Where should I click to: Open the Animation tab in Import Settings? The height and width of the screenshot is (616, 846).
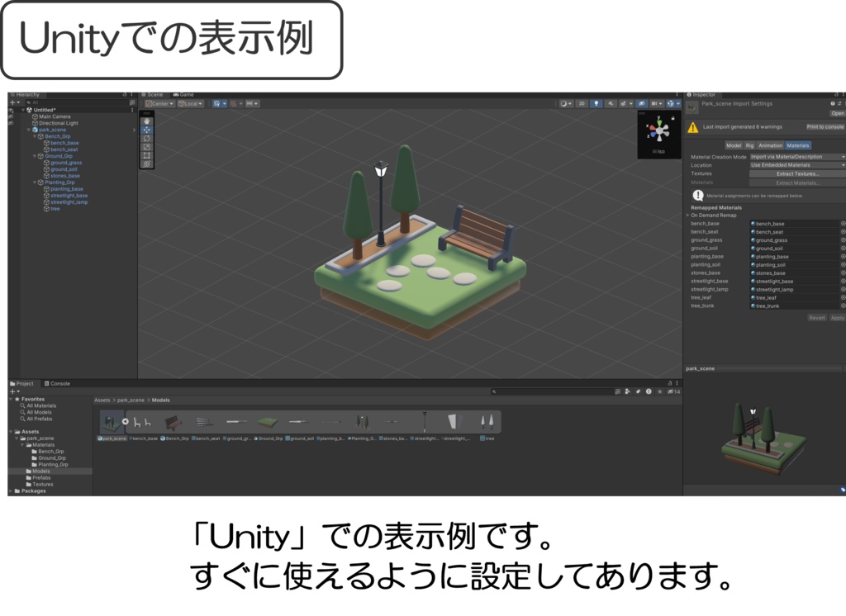770,145
